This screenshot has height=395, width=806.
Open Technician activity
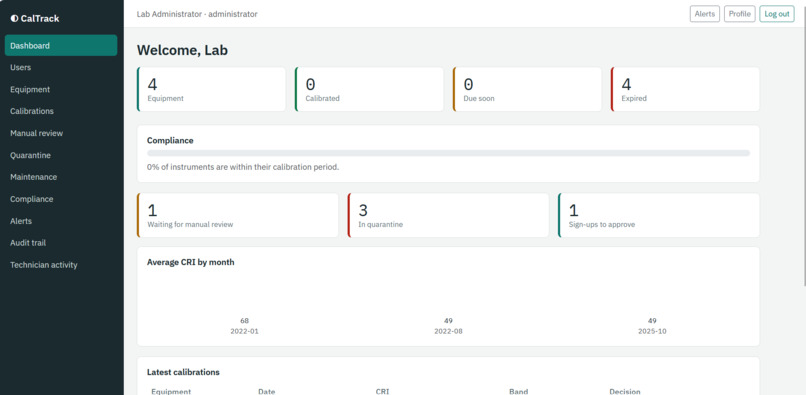tap(61, 265)
